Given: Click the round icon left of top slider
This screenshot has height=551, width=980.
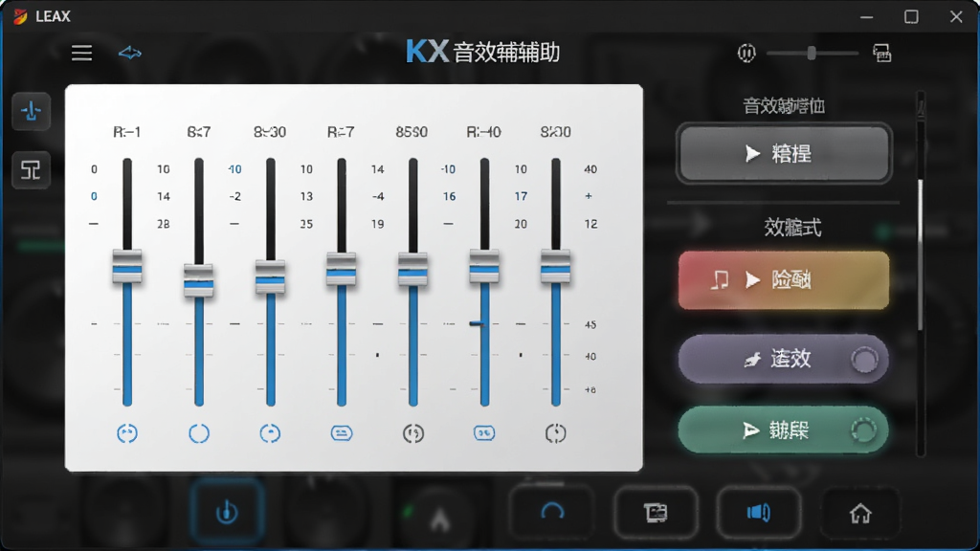Looking at the screenshot, I should click(746, 54).
